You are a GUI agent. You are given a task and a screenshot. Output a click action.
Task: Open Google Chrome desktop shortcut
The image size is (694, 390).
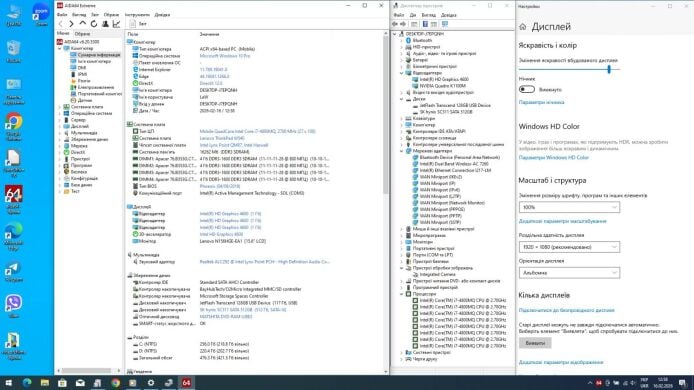pos(13,126)
